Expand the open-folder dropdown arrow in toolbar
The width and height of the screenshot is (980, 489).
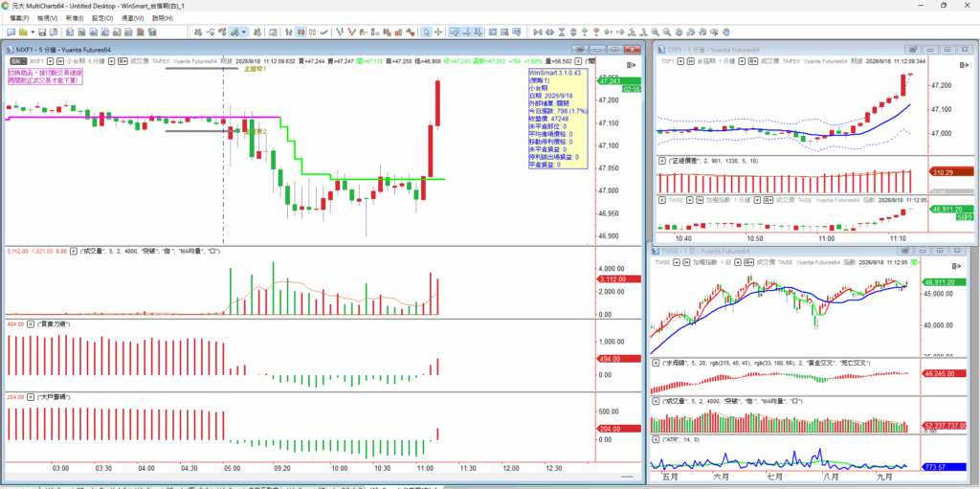pyautogui.click(x=33, y=32)
